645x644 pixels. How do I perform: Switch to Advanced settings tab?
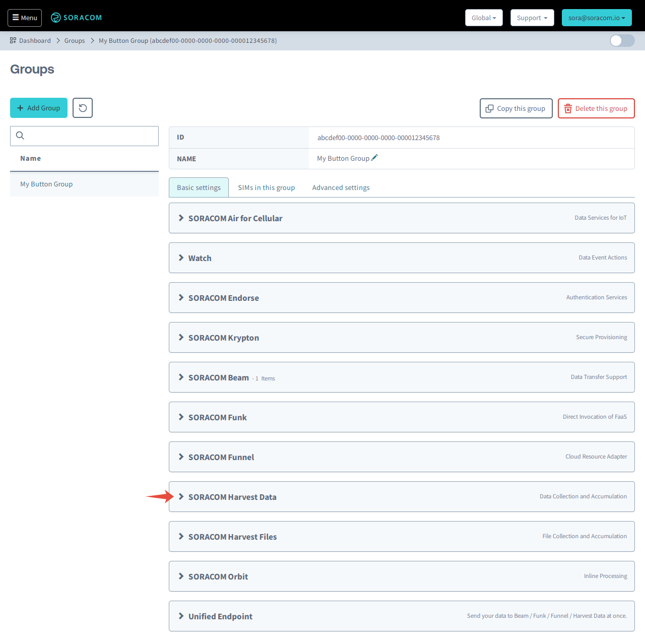pyautogui.click(x=341, y=187)
